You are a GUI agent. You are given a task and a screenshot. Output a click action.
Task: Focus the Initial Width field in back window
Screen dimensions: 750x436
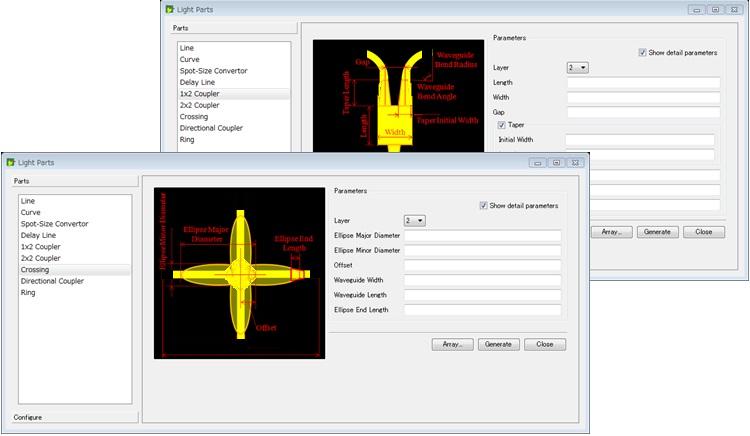pos(640,140)
